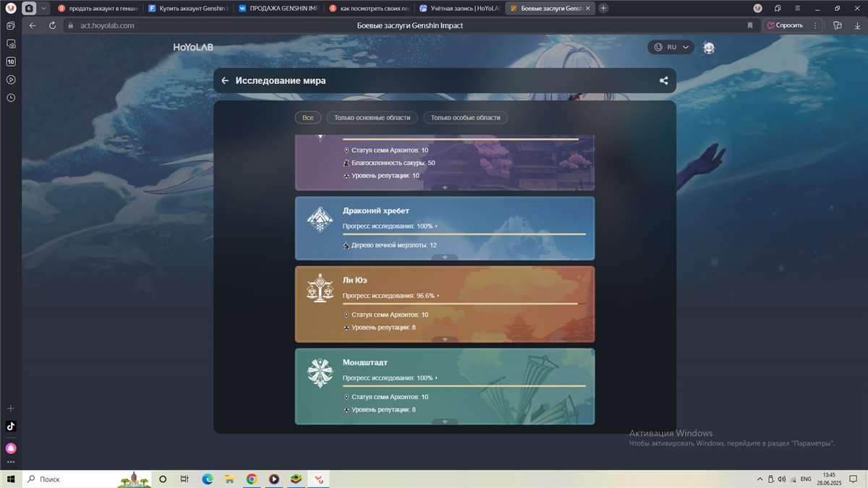
Task: Add a new item with sidebar plus
Action: coord(11,408)
